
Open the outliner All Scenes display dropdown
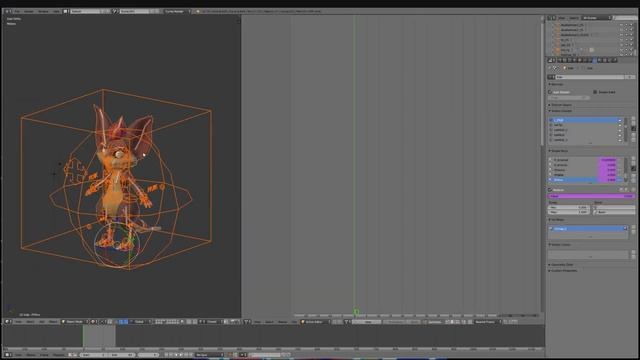596,18
